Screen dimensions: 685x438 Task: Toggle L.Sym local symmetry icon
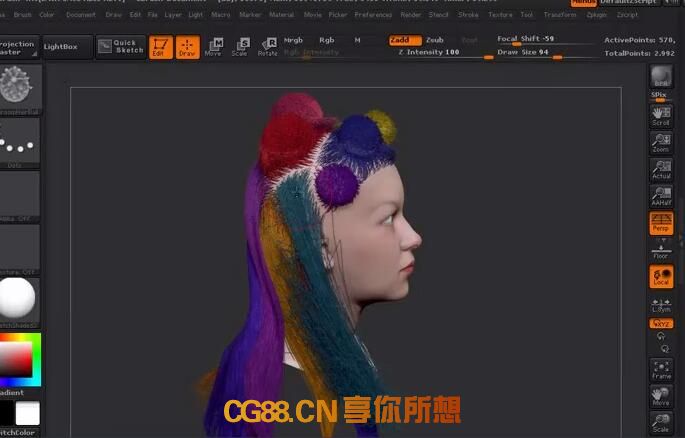click(x=661, y=304)
